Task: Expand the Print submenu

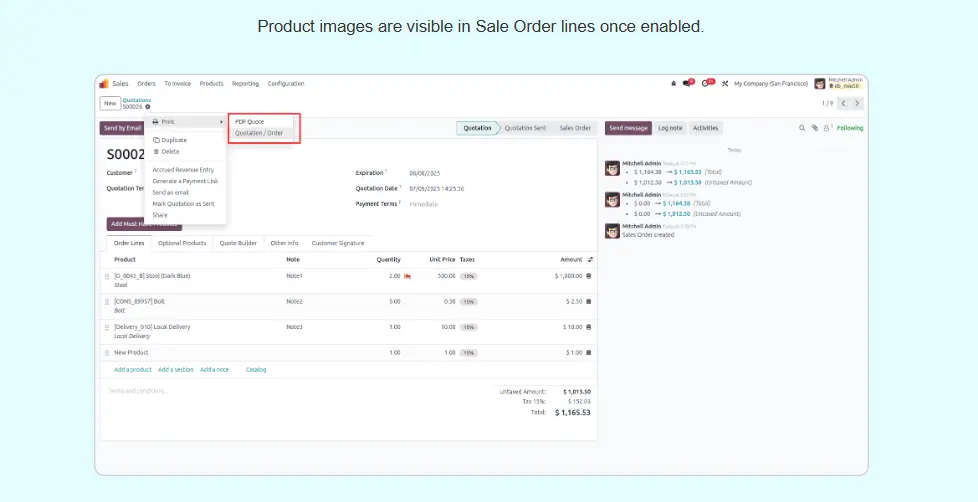Action: coord(186,122)
